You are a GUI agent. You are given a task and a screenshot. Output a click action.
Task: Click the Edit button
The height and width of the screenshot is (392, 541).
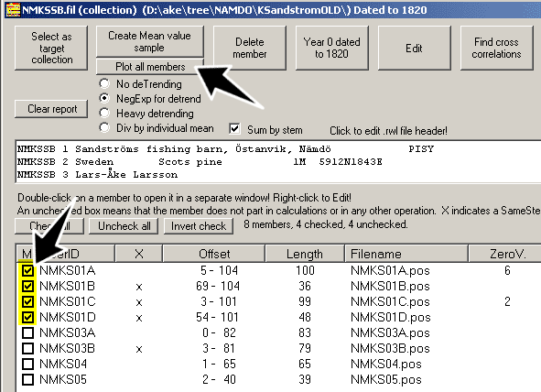pyautogui.click(x=414, y=48)
